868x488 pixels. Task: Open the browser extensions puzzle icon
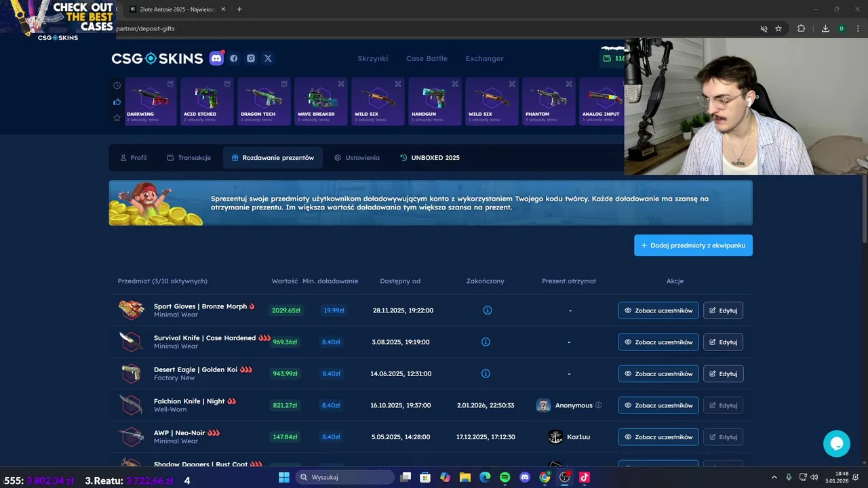[x=802, y=28]
